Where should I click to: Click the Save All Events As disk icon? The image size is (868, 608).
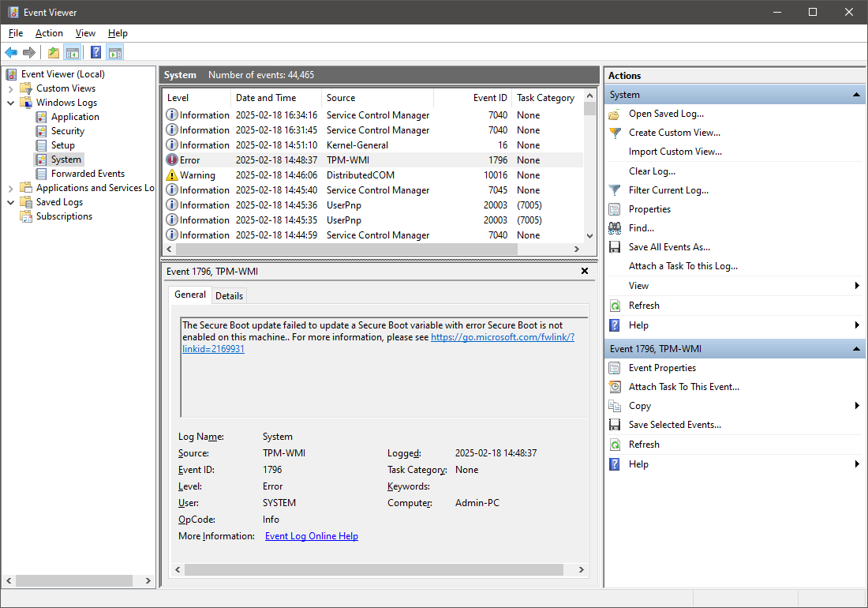click(x=615, y=247)
